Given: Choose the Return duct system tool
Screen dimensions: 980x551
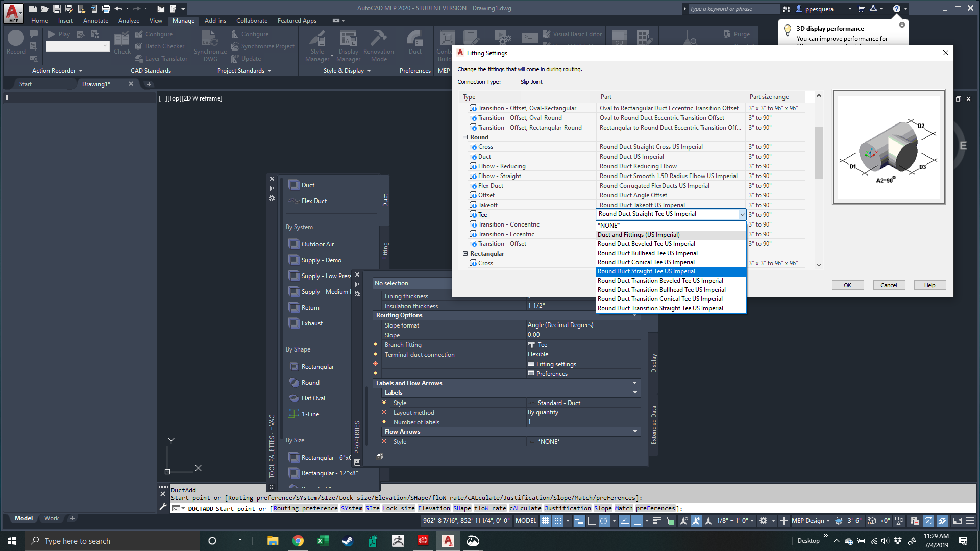Looking at the screenshot, I should 304,307.
